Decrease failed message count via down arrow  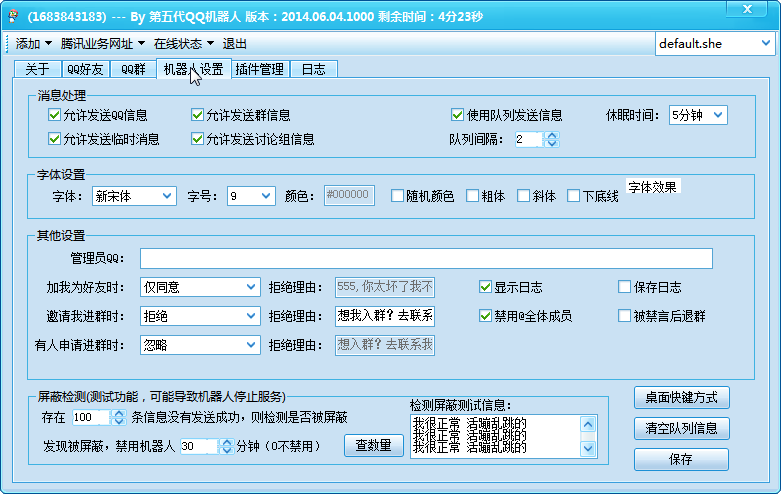coord(119,421)
